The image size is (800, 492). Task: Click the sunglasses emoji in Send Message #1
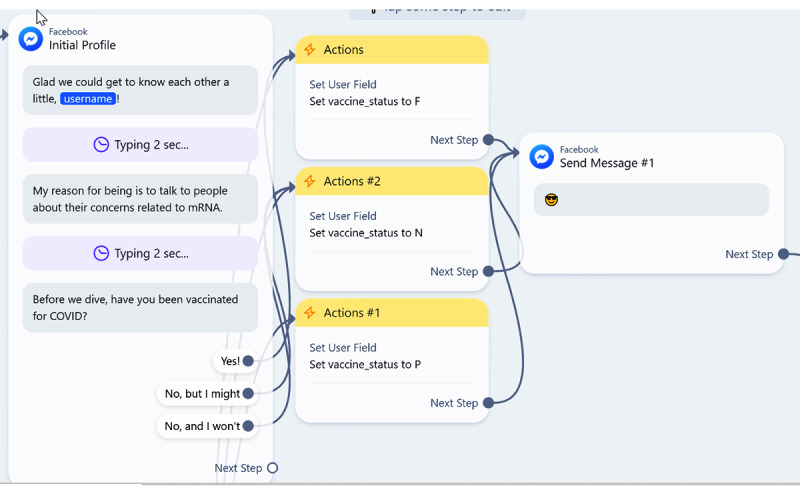click(x=551, y=200)
